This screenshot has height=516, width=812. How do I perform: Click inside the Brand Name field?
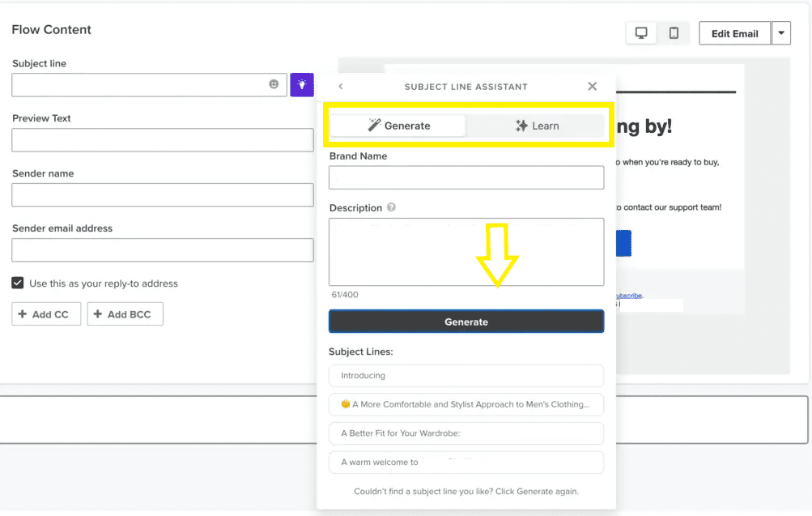pos(466,177)
